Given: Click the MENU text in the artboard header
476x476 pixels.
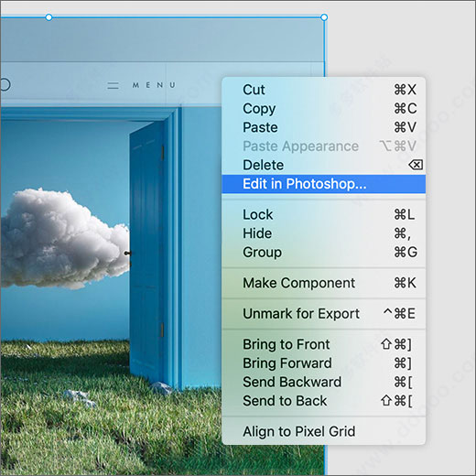Looking at the screenshot, I should (154, 85).
